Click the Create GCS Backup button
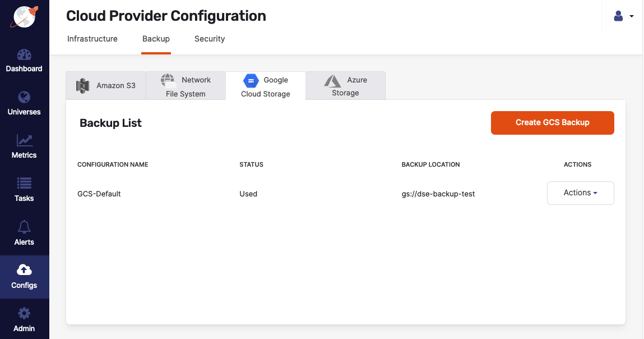This screenshot has width=644, height=339. pos(552,122)
